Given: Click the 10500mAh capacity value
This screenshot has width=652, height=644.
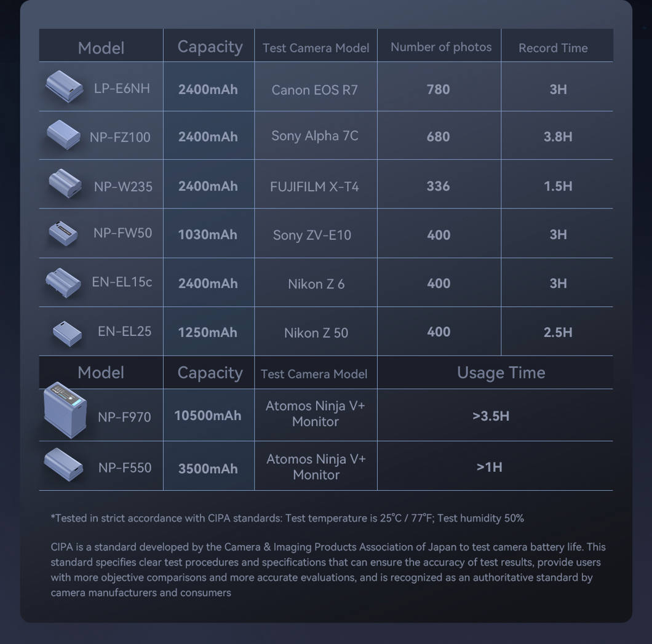Looking at the screenshot, I should coord(208,416).
